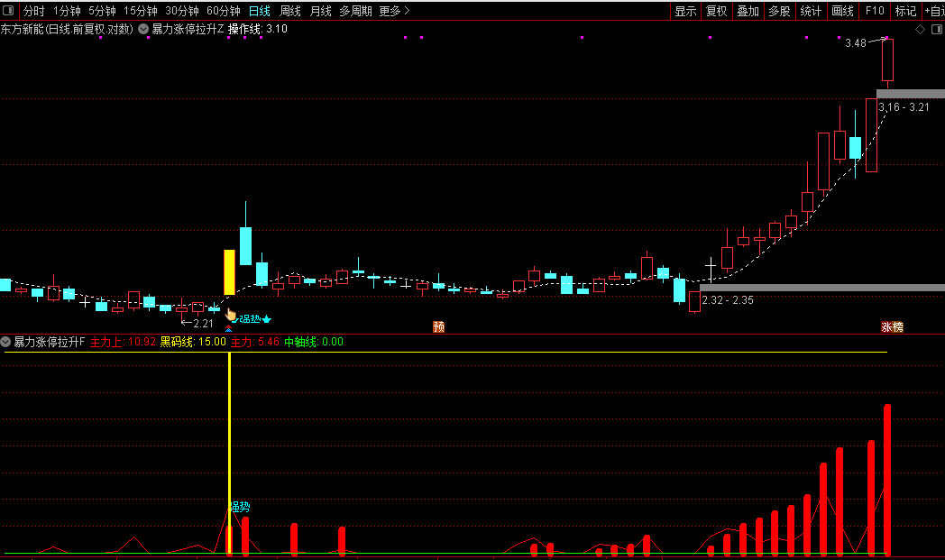Click the 中轴线: 0.00 value

point(314,342)
